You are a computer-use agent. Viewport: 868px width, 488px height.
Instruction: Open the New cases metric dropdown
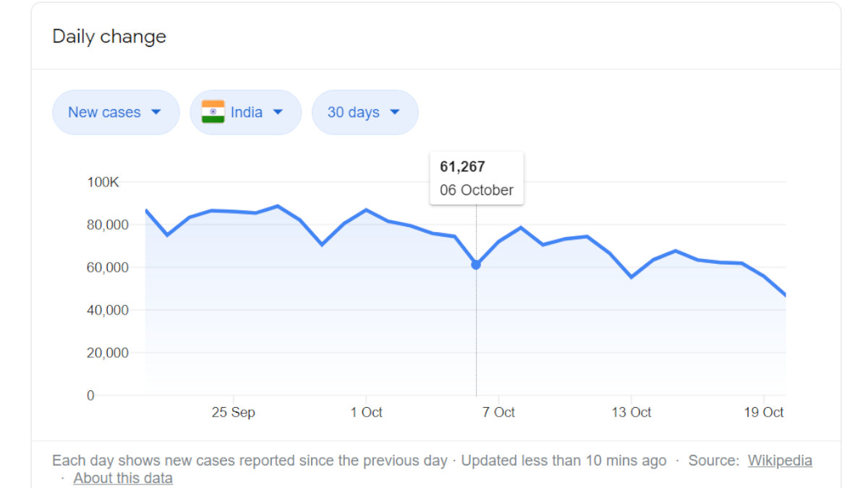[116, 112]
